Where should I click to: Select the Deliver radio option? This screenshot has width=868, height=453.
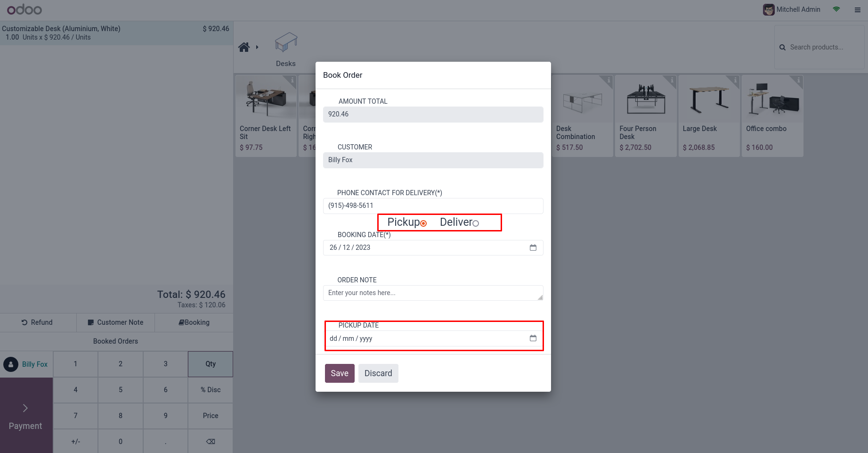point(476,223)
